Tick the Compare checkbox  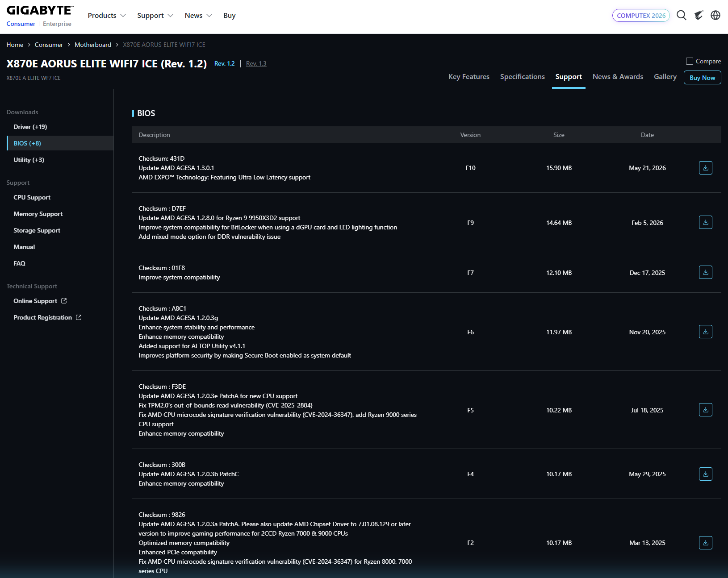pyautogui.click(x=690, y=61)
